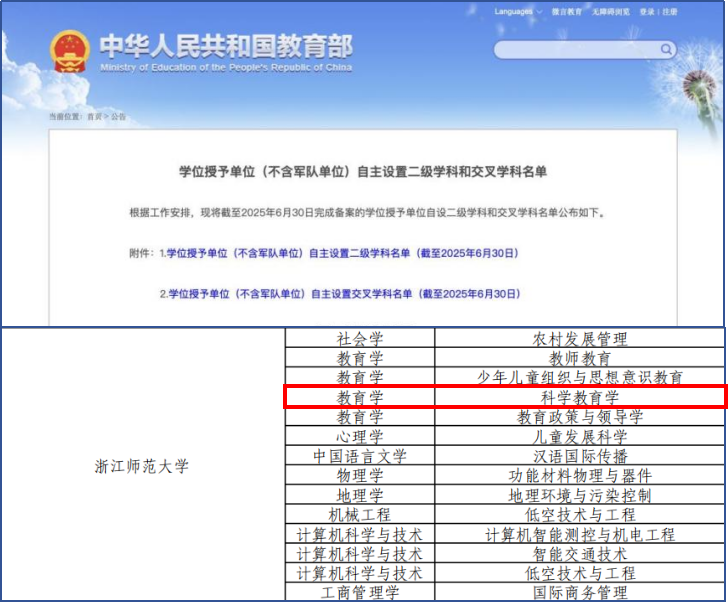Viewport: 728px width, 602px height.
Task: Click the 国际商务管理 table cell
Action: tap(579, 592)
